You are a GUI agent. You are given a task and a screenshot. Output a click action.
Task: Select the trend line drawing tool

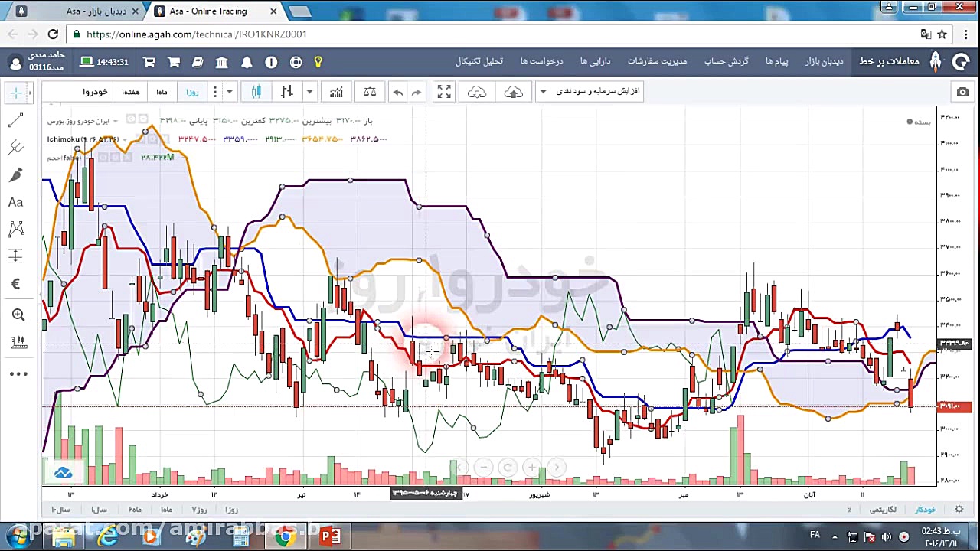(x=15, y=120)
